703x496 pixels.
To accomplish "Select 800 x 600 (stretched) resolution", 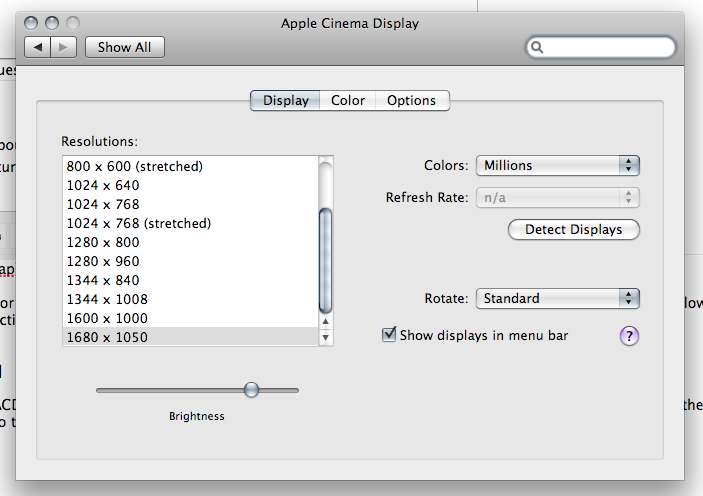I will click(191, 166).
